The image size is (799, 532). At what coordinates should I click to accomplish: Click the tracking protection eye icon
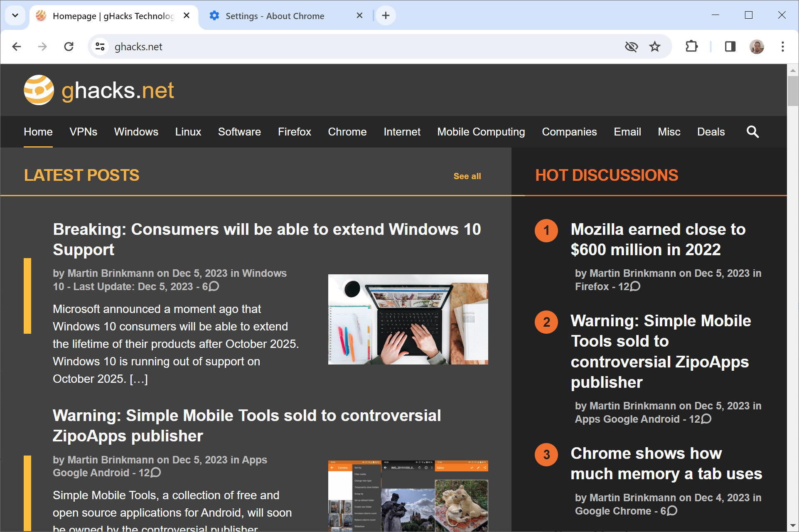[x=631, y=47]
